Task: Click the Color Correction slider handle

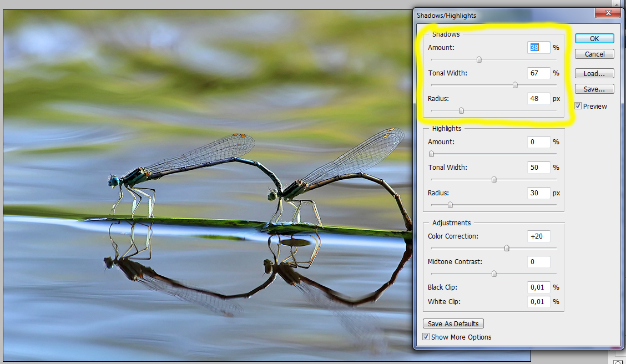Action: point(507,249)
